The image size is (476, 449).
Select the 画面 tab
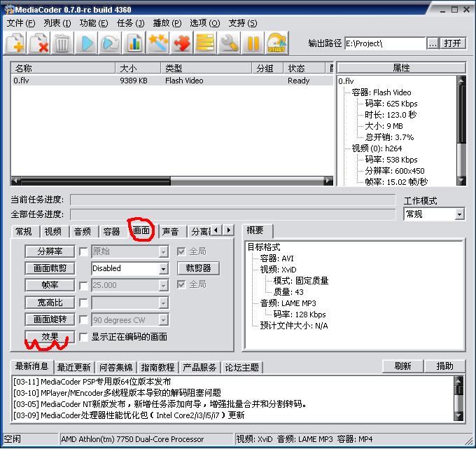141,230
